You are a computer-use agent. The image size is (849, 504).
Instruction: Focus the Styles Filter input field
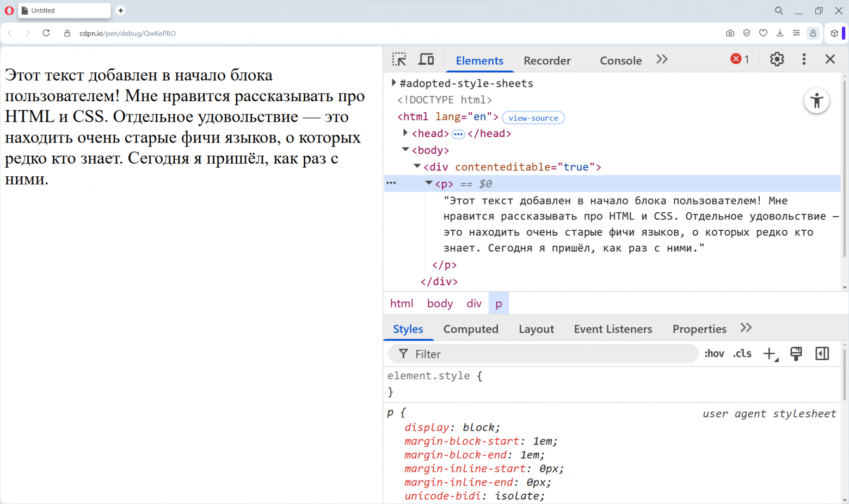pyautogui.click(x=543, y=354)
